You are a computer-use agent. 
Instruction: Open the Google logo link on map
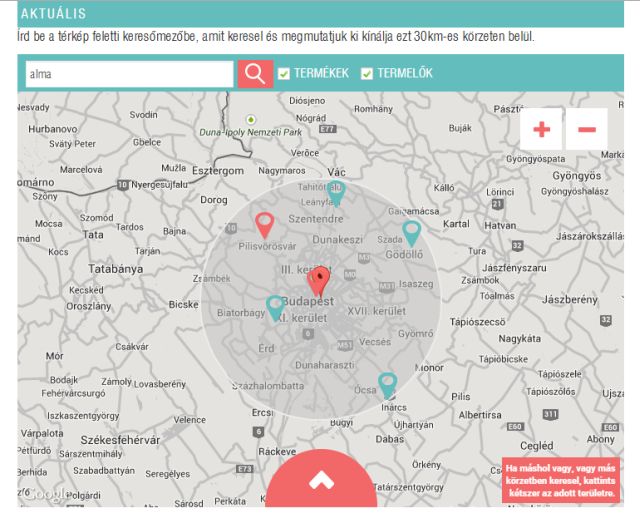46,494
